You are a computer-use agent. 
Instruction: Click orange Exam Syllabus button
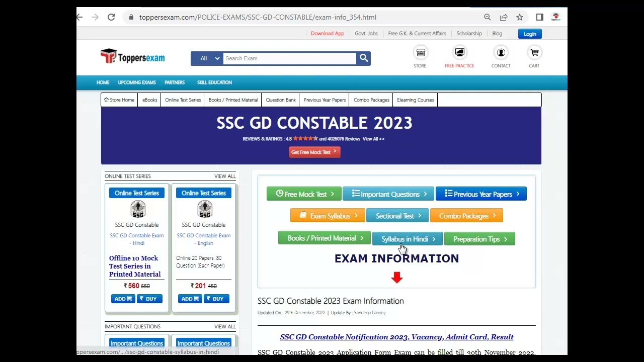pyautogui.click(x=328, y=216)
